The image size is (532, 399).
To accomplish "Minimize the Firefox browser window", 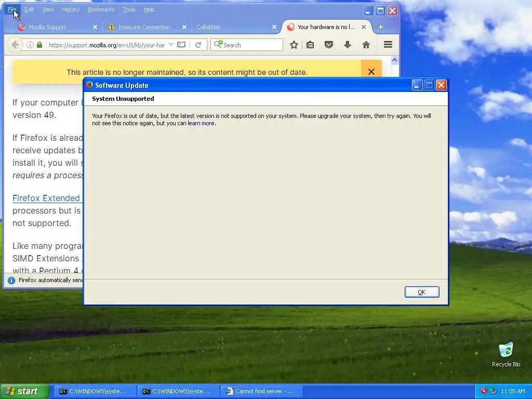I will pos(368,11).
